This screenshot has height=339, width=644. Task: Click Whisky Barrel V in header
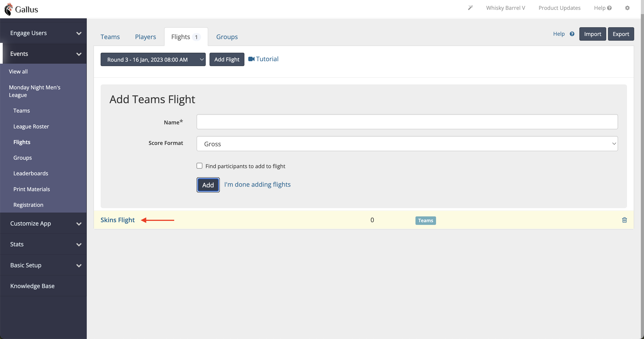point(506,8)
